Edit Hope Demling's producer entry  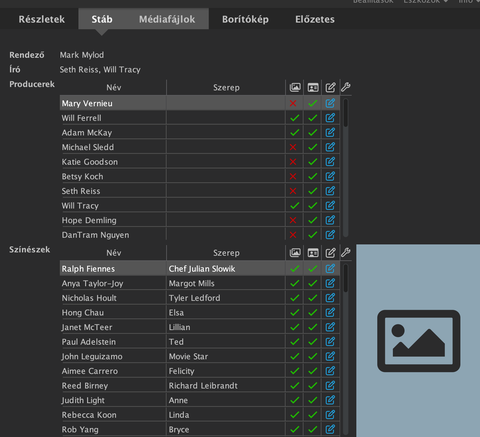click(330, 220)
